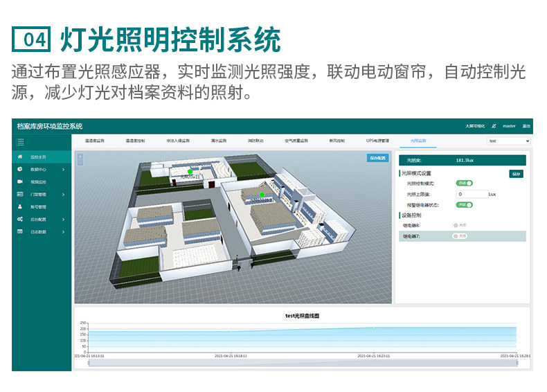This screenshot has height=392, width=547.
Task: Click the pin icon beside master in header
Action: (x=494, y=126)
